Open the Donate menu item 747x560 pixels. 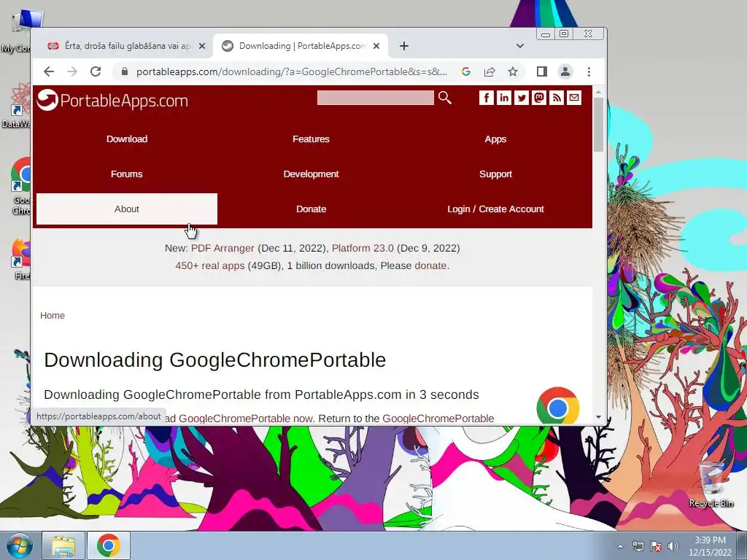click(311, 209)
